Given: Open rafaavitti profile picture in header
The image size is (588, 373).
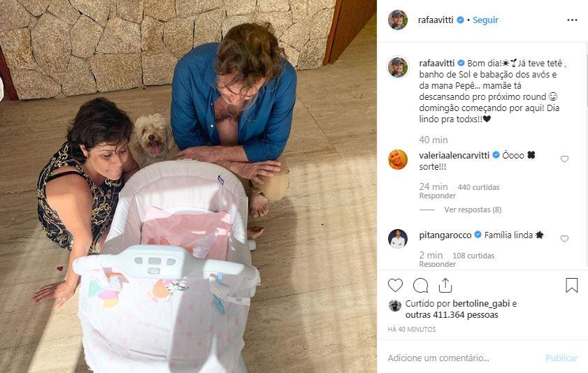Looking at the screenshot, I should (x=398, y=20).
